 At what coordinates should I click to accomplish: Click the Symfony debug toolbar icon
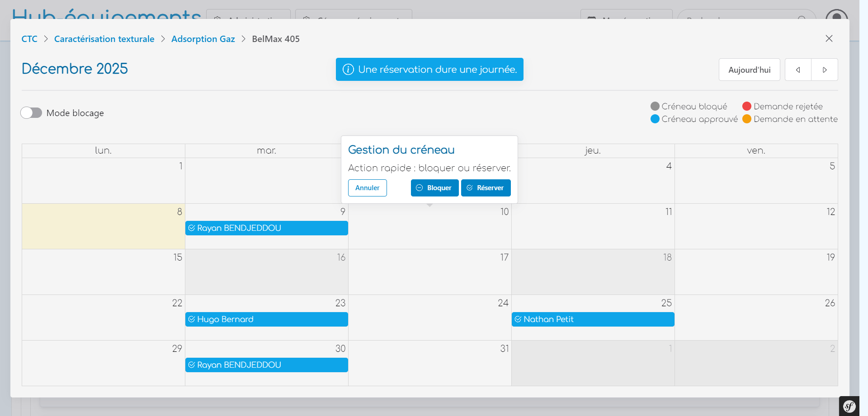[x=849, y=406]
